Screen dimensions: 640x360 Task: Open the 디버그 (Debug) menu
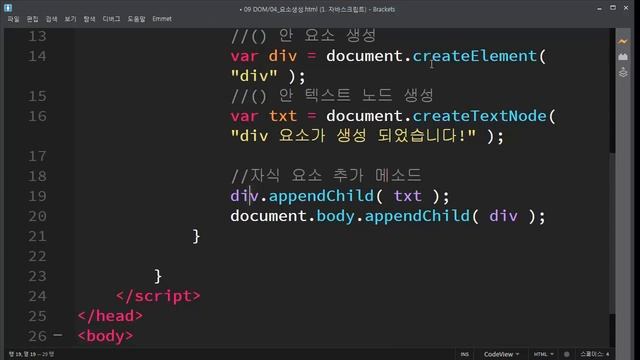coord(111,19)
